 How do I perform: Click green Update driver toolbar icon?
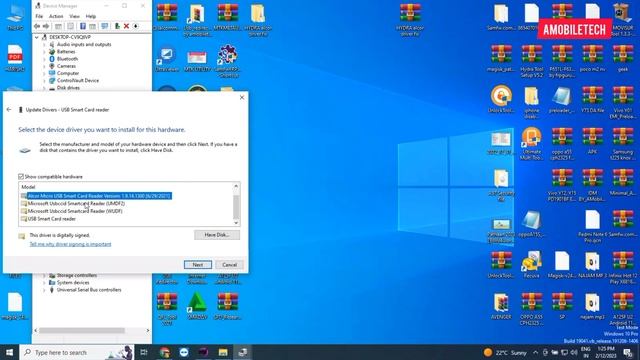117,26
